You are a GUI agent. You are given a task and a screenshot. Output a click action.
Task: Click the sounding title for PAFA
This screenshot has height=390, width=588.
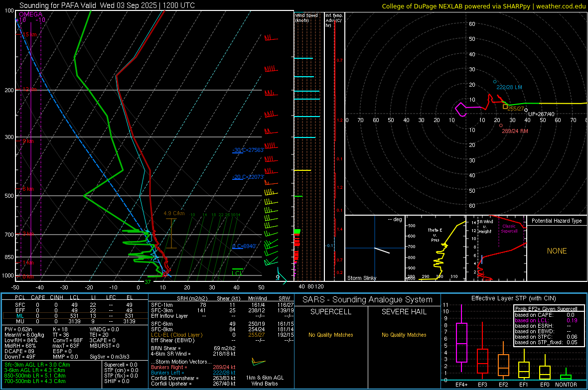coord(107,5)
